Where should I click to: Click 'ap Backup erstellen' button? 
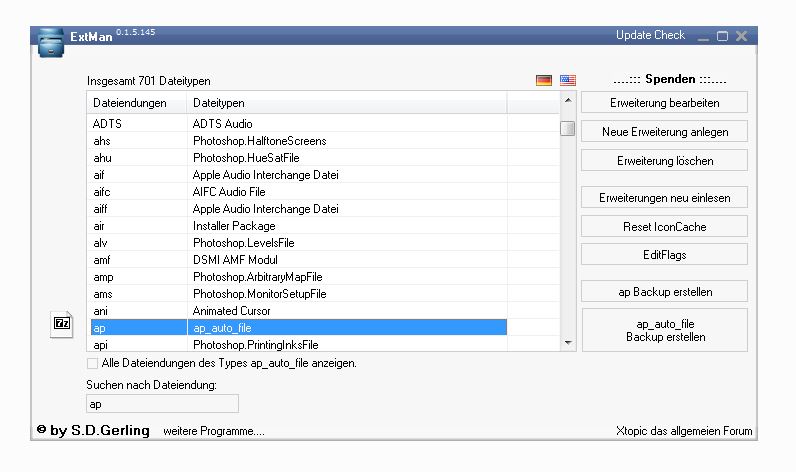[665, 292]
